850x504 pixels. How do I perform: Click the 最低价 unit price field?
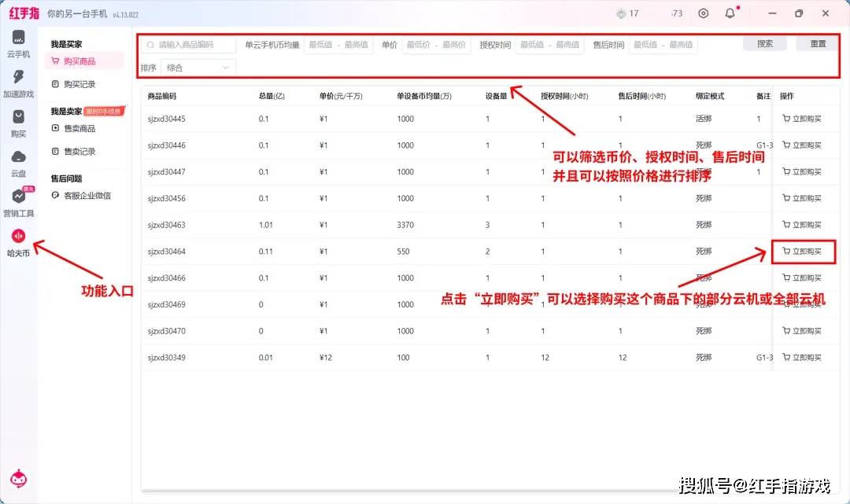418,44
